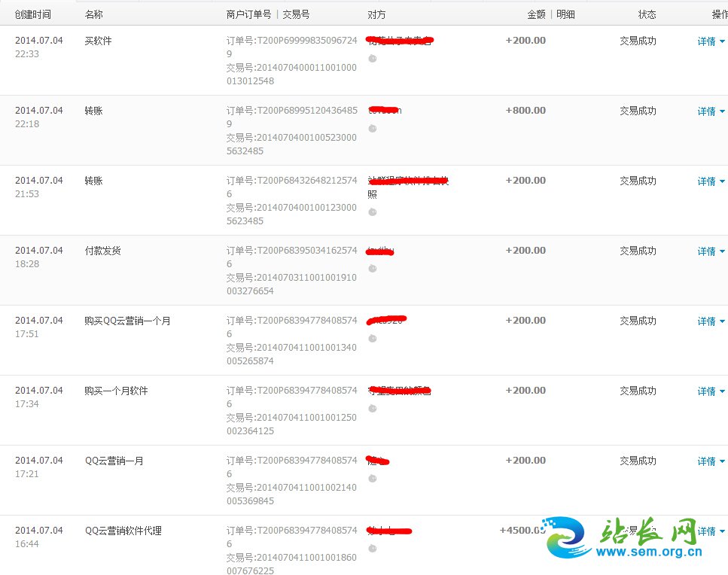Open the 详情 link for the 22:18 转账 row
Image resolution: width=728 pixels, height=575 pixels.
706,111
